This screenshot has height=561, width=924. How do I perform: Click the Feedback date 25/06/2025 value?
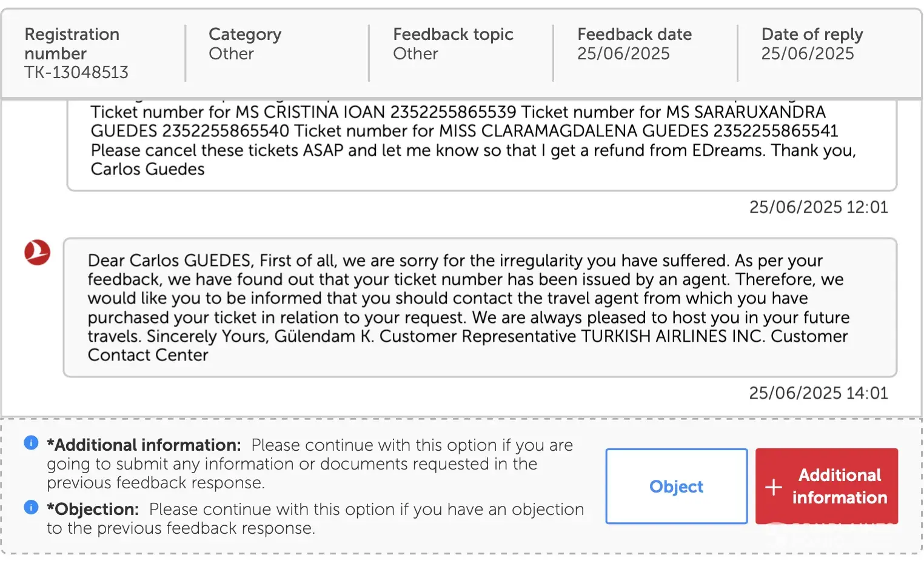pyautogui.click(x=623, y=54)
